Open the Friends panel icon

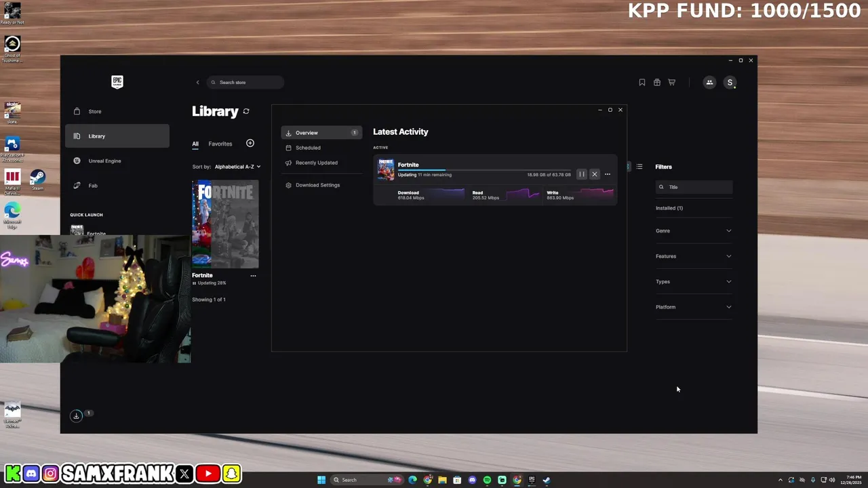click(709, 82)
